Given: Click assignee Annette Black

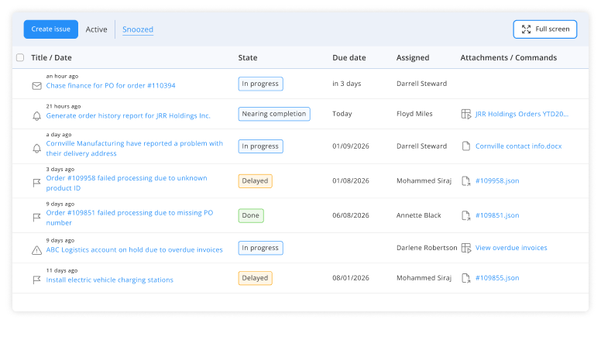Looking at the screenshot, I should coord(418,215).
